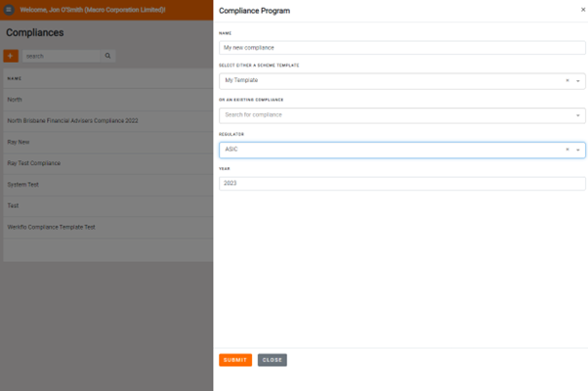Expand the regulator dropdown arrow

tap(578, 151)
